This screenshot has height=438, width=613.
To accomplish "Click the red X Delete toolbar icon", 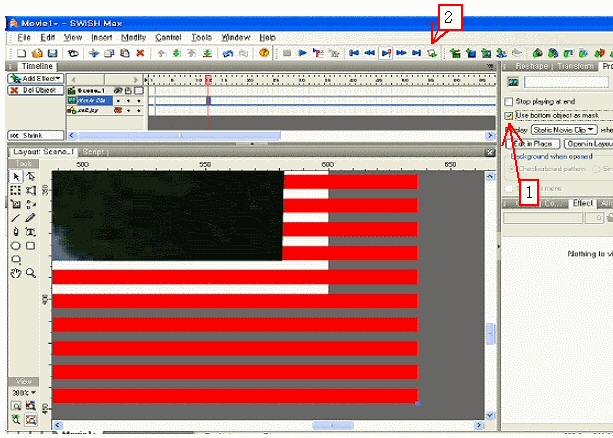I will [x=140, y=53].
